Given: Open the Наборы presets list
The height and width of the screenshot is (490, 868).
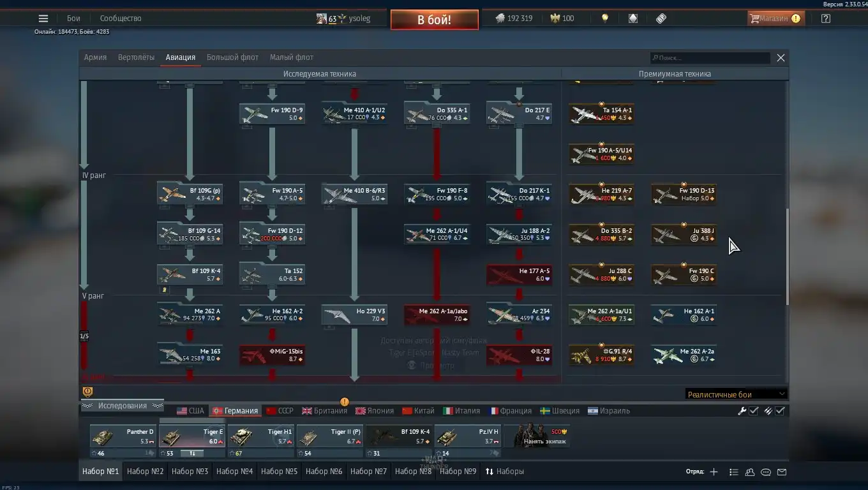Looking at the screenshot, I should (505, 471).
